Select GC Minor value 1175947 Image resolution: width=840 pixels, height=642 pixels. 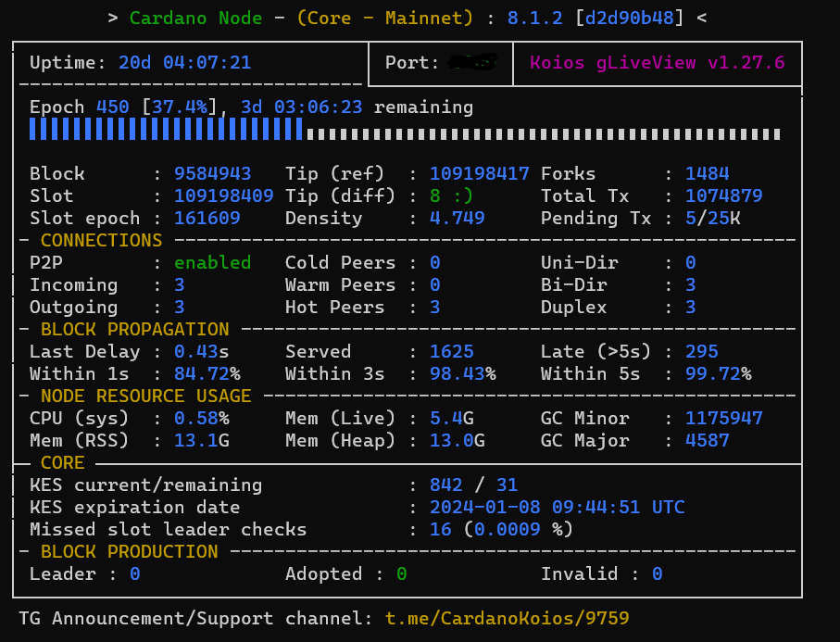point(723,419)
